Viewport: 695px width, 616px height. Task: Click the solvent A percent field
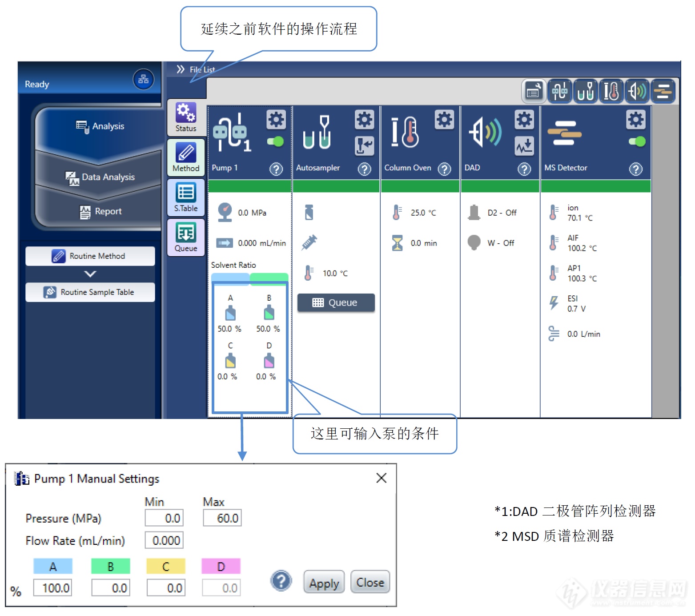[x=52, y=588]
